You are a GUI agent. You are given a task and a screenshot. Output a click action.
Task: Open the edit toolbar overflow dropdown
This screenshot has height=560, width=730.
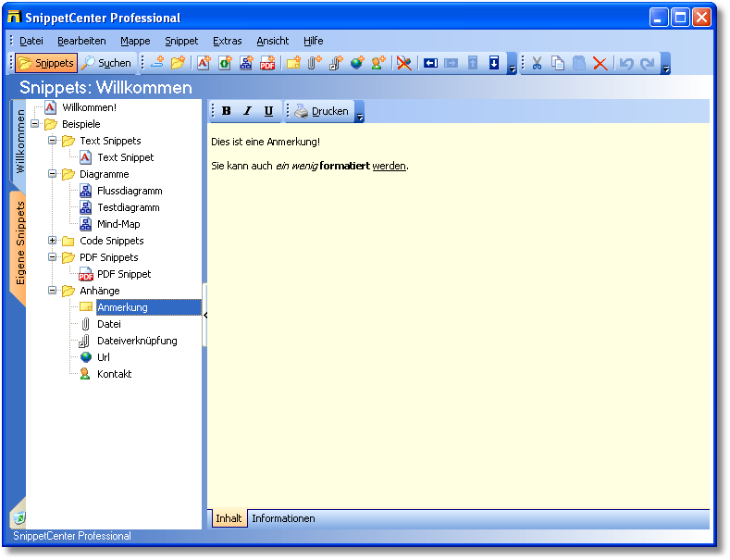tap(666, 64)
